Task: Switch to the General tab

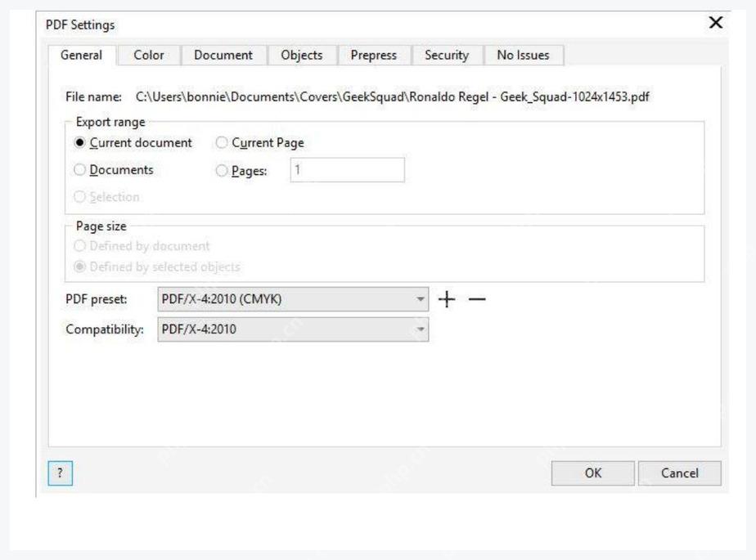Action: 82,55
